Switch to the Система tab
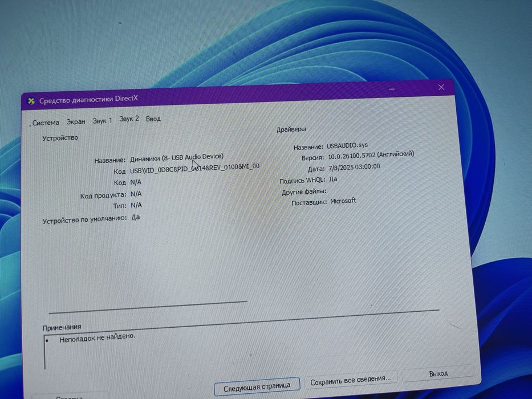532x399 pixels. [46, 123]
